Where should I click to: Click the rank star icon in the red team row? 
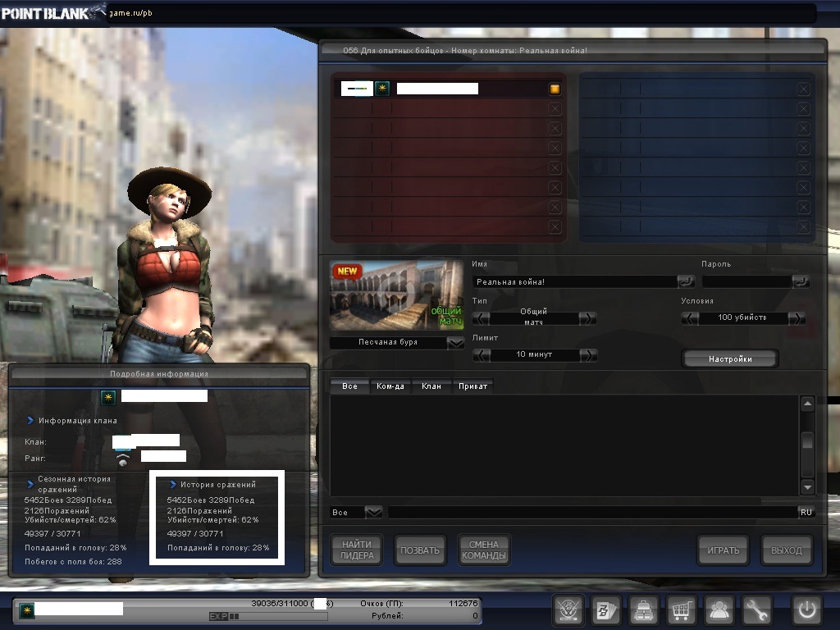pyautogui.click(x=382, y=89)
